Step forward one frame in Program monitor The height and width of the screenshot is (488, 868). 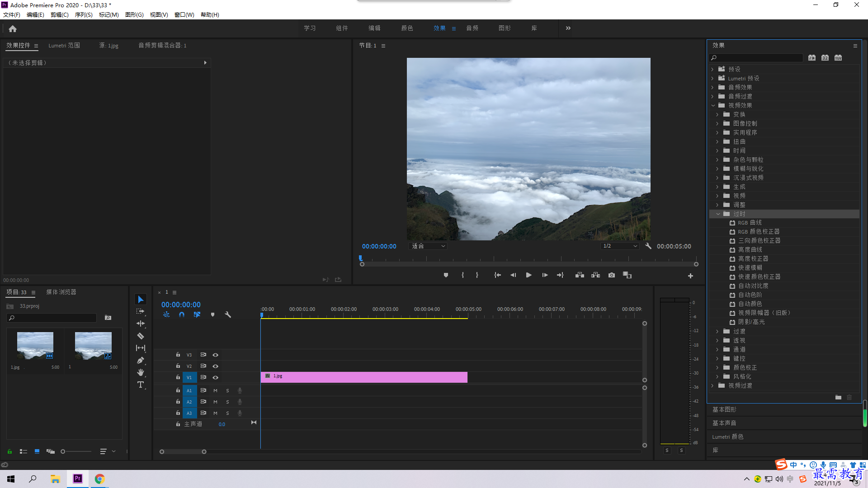pyautogui.click(x=545, y=275)
